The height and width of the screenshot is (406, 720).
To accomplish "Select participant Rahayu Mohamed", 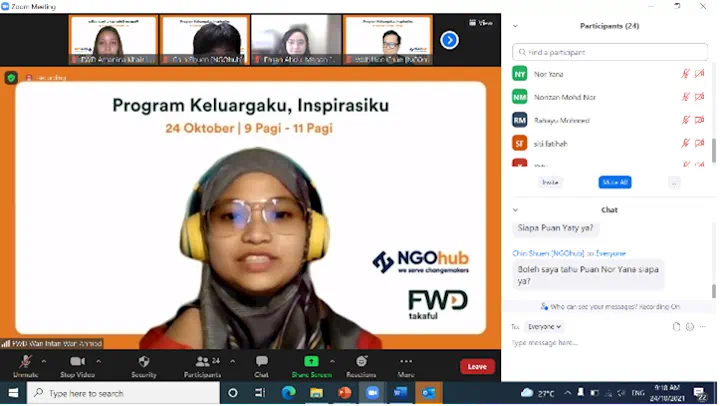I will [609, 120].
